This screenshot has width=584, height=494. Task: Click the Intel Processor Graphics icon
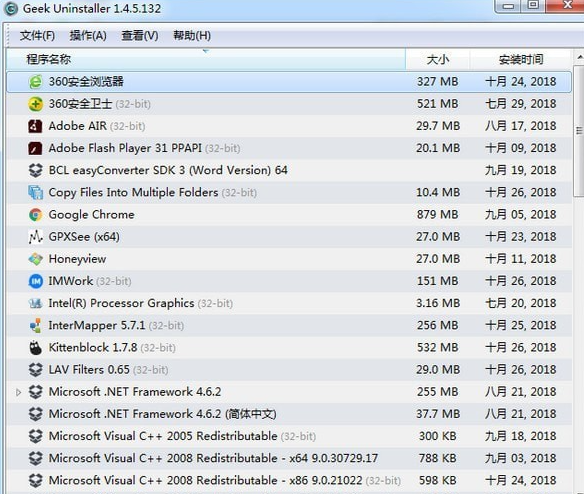(36, 303)
